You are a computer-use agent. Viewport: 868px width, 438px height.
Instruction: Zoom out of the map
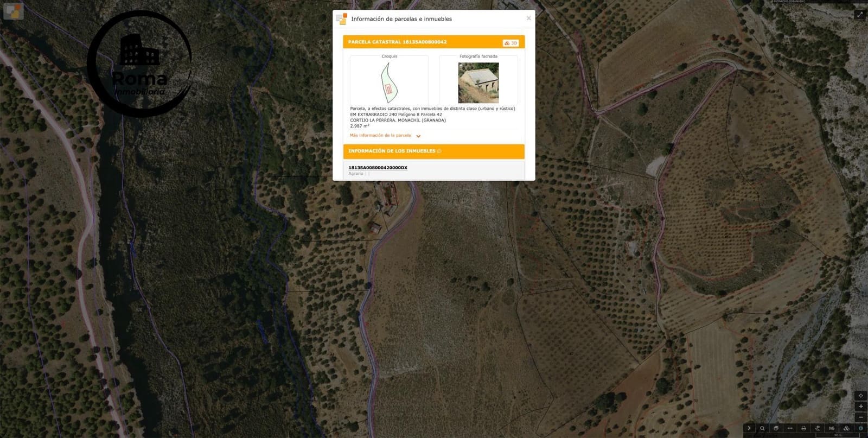[860, 417]
